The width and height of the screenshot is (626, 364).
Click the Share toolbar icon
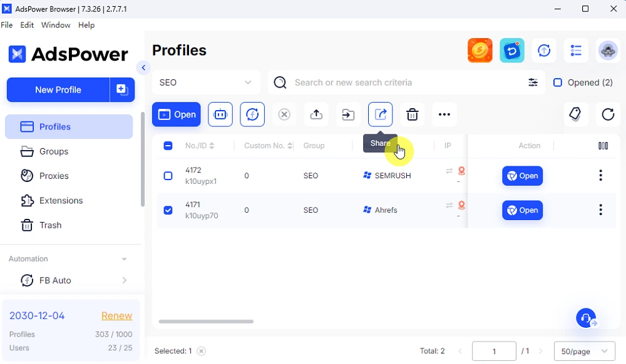tap(380, 114)
